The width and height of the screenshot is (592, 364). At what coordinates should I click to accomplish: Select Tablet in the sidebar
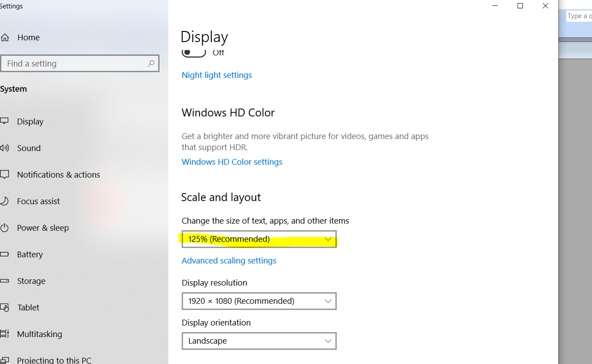28,307
